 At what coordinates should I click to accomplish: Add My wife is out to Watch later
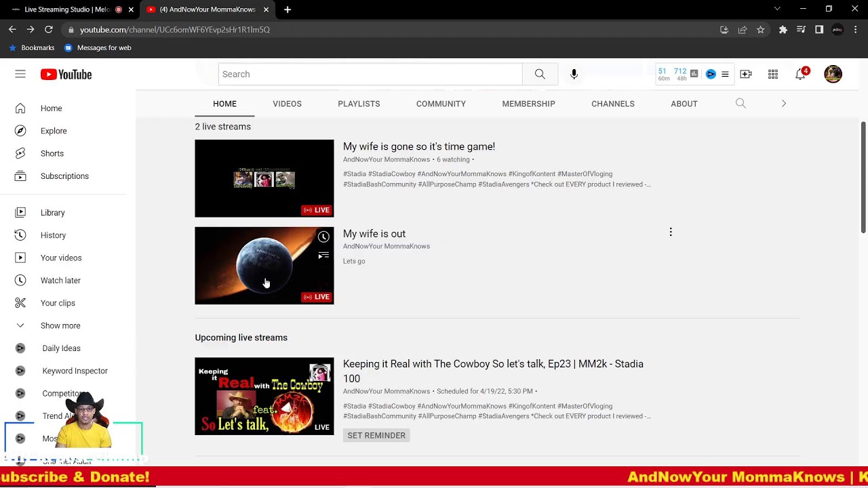coord(323,237)
